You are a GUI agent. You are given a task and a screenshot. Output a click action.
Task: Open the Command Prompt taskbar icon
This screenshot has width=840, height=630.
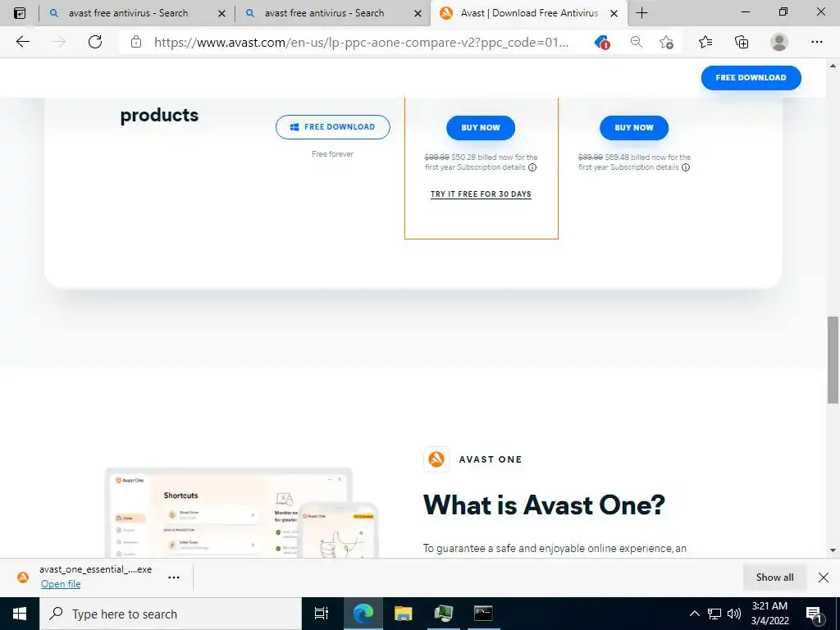[483, 614]
